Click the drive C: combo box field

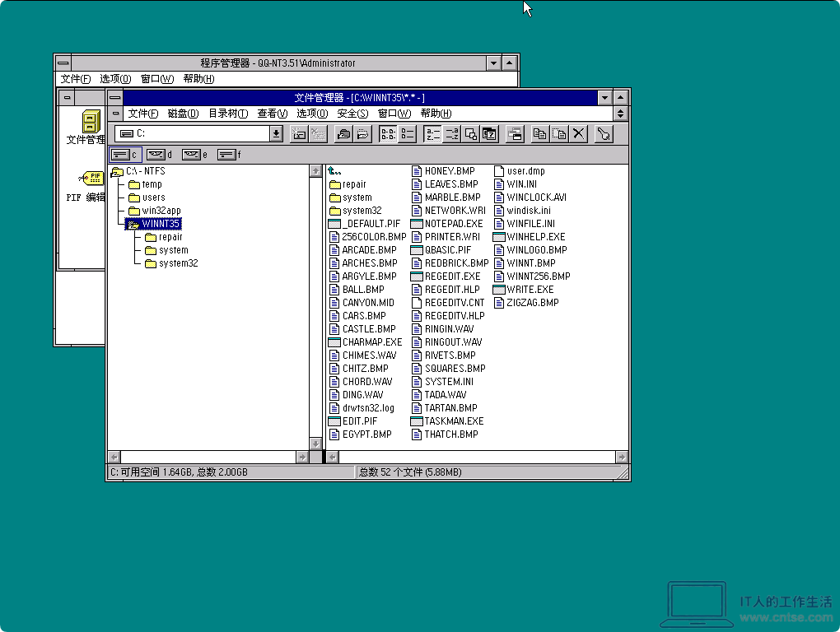193,134
